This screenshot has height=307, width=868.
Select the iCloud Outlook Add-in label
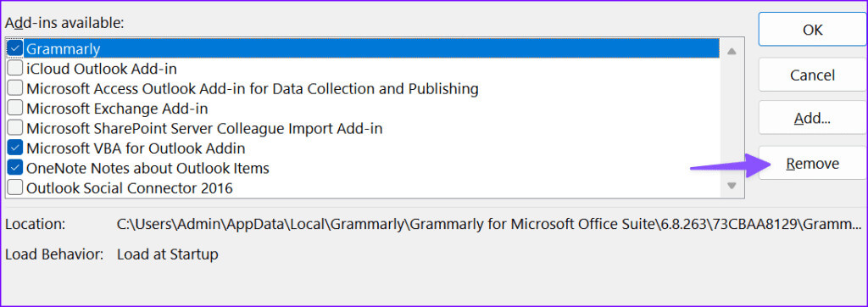pos(102,69)
